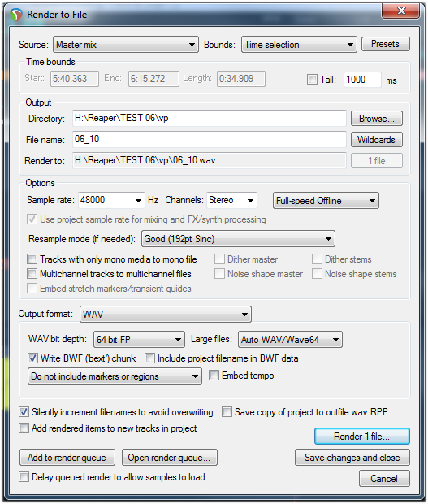
Task: Click Add to render queue button
Action: click(x=67, y=458)
